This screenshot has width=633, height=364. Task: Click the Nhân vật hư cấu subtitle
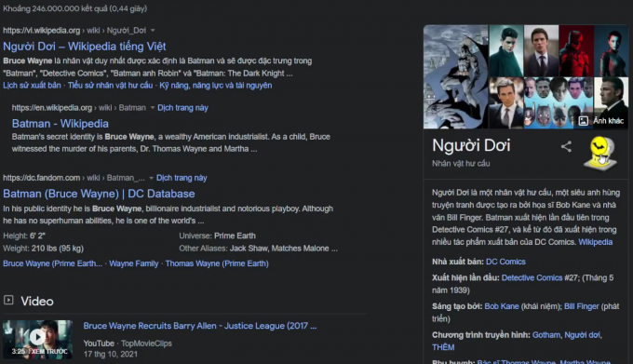pyautogui.click(x=461, y=164)
